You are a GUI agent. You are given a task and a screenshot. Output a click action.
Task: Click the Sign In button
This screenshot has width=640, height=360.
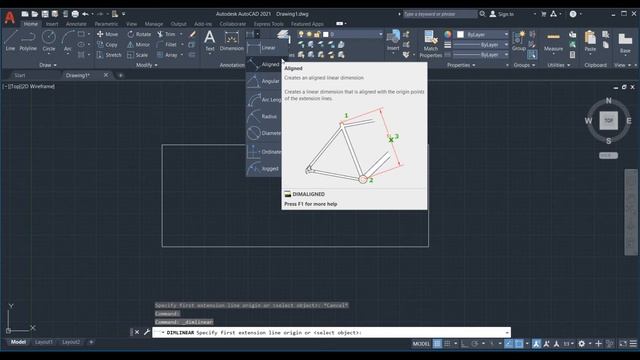click(x=502, y=14)
